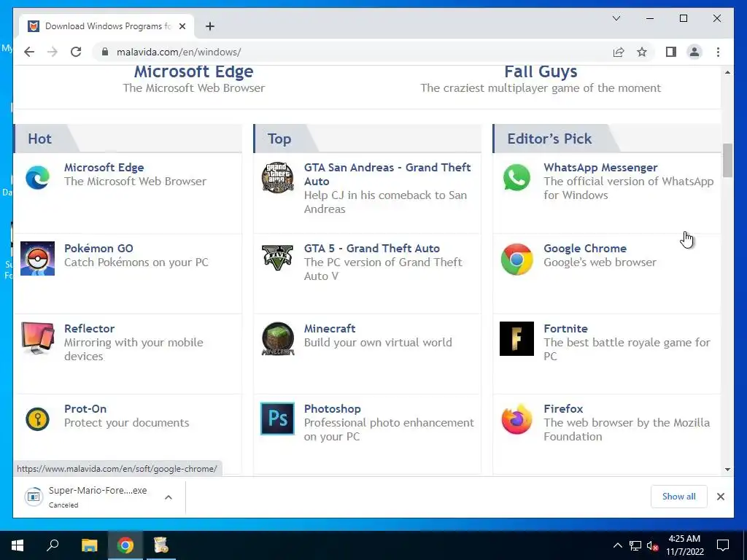Open the Microsoft Edge link in Hot list
747x560 pixels.
pyautogui.click(x=104, y=168)
